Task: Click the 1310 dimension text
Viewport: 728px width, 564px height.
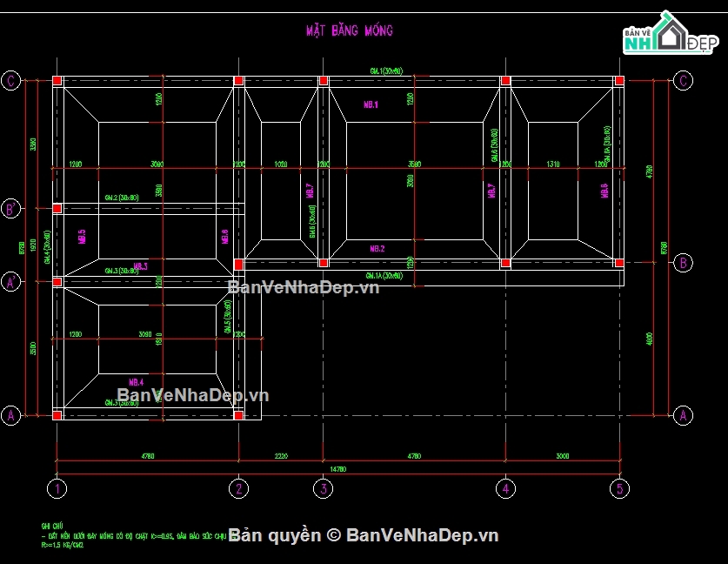Action: pos(553,164)
